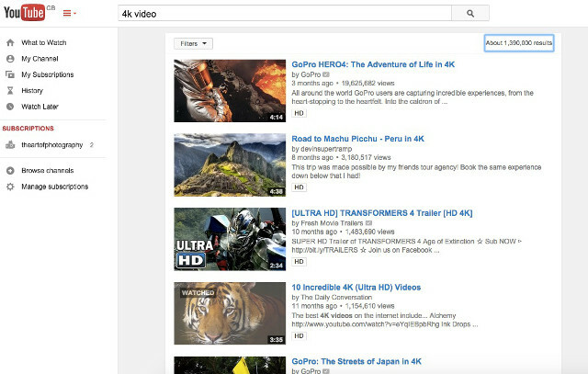Click '1,483,690 views' text

[x=369, y=232]
